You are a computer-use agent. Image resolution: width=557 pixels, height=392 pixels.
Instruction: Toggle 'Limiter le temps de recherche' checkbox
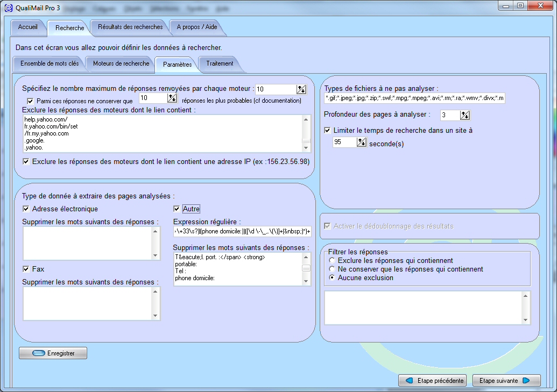click(x=328, y=130)
